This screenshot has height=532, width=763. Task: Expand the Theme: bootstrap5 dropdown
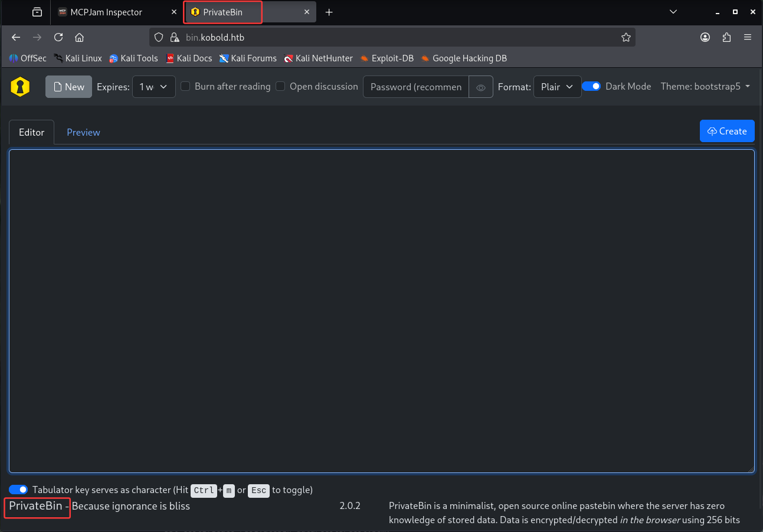coord(705,86)
